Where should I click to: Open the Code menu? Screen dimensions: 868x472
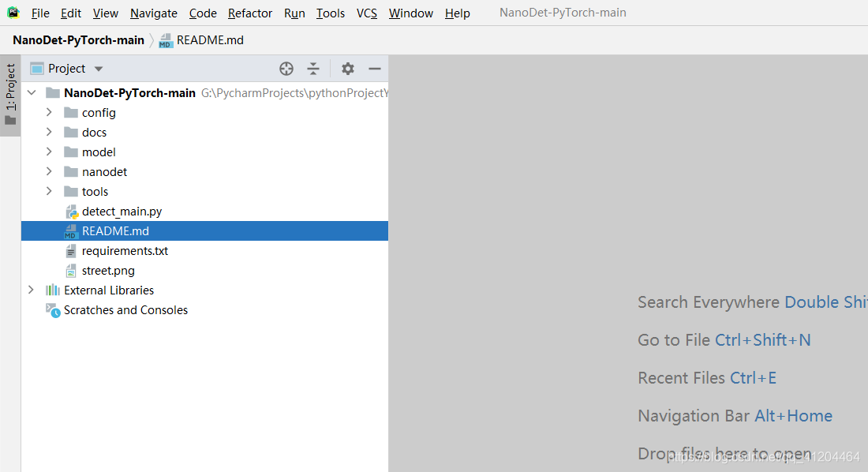tap(203, 13)
